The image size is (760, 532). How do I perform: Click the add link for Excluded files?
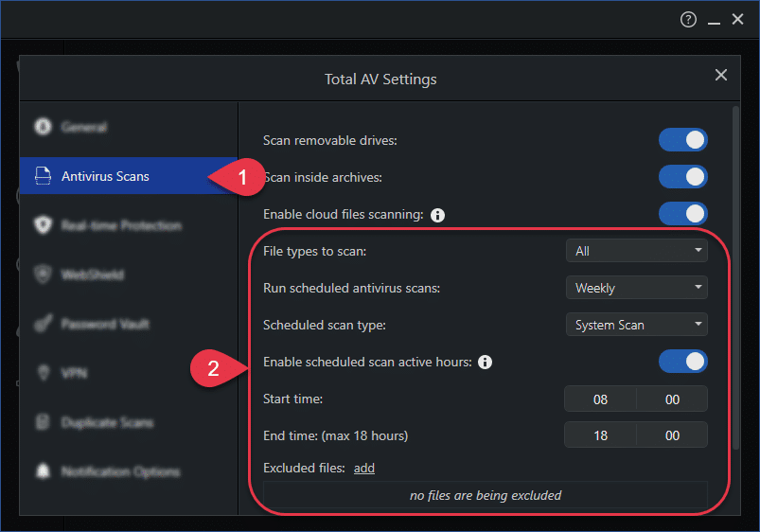(364, 468)
